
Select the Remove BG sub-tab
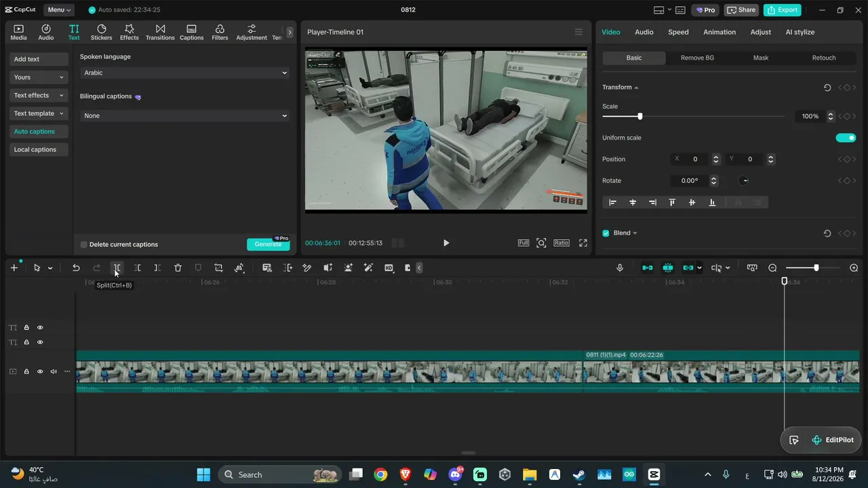pos(697,58)
